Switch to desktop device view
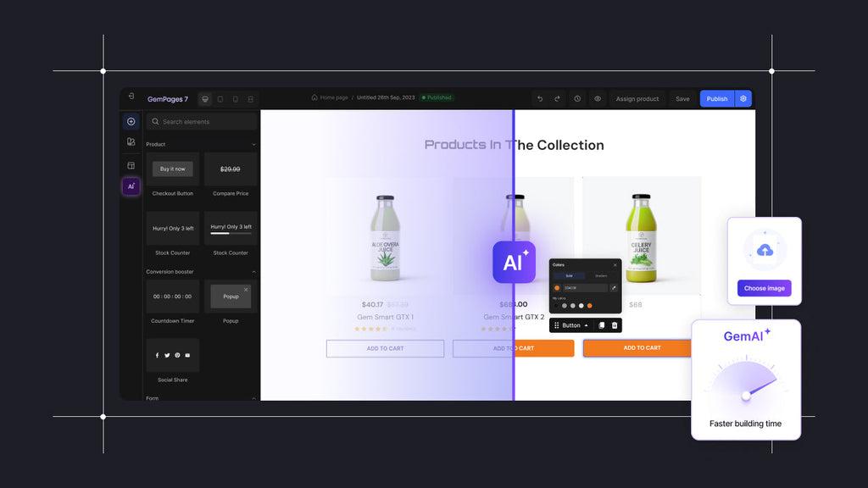This screenshot has height=488, width=868. 205,99
